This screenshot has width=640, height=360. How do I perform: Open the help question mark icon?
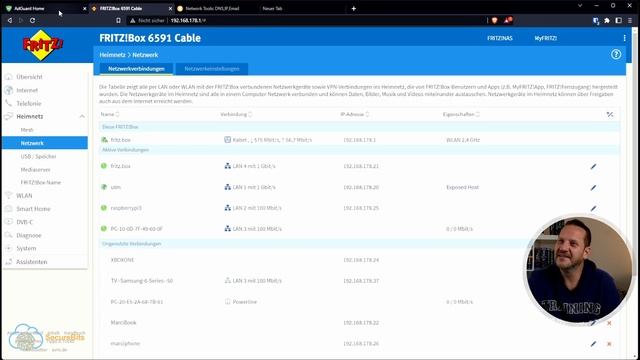[x=616, y=54]
